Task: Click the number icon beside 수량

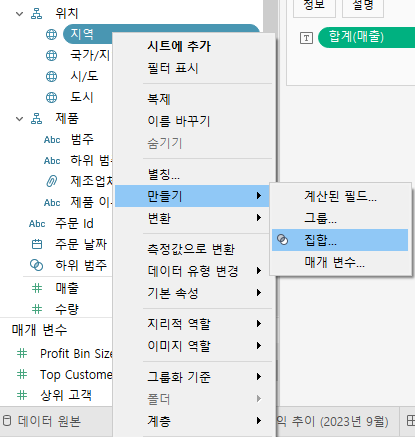Action: tap(37, 309)
